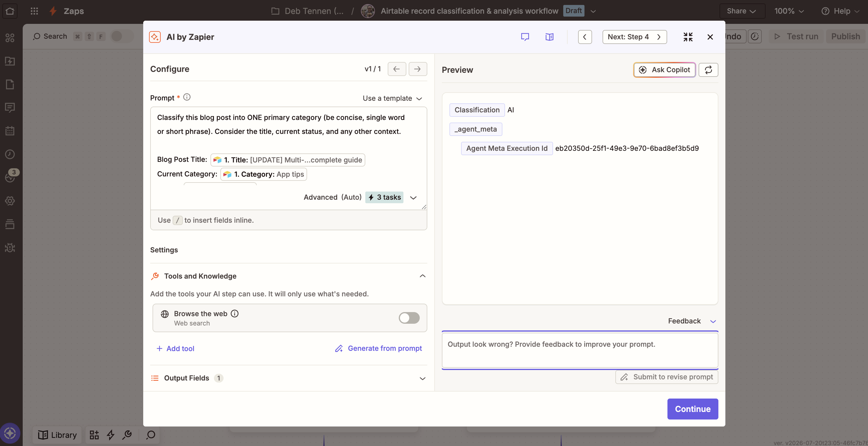Open the 100% zoom dropdown
Screen dimensions: 868x446
[789, 11]
